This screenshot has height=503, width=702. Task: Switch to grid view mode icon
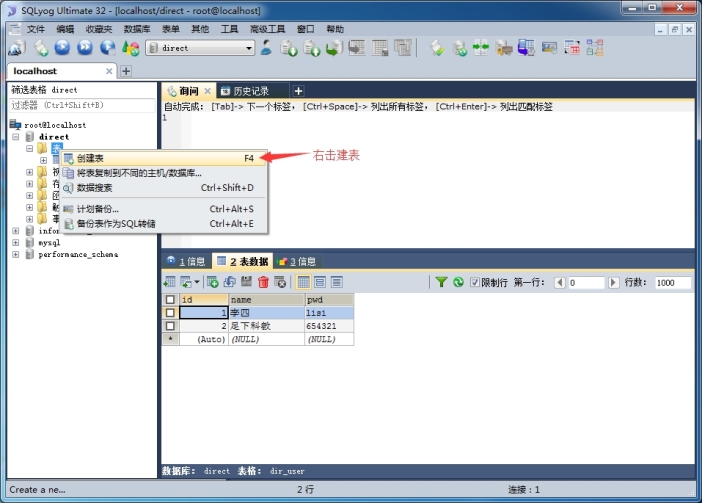point(304,282)
